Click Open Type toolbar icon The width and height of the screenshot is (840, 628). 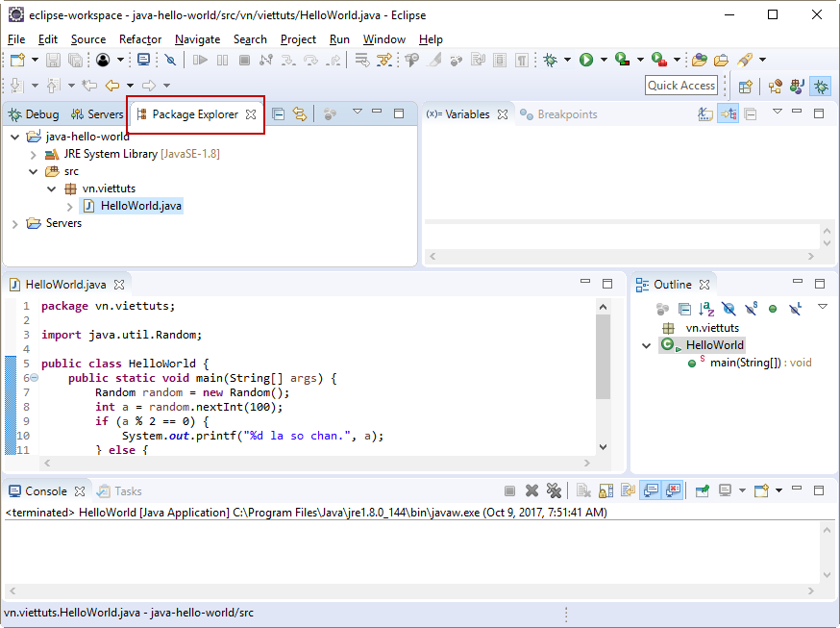click(x=699, y=60)
